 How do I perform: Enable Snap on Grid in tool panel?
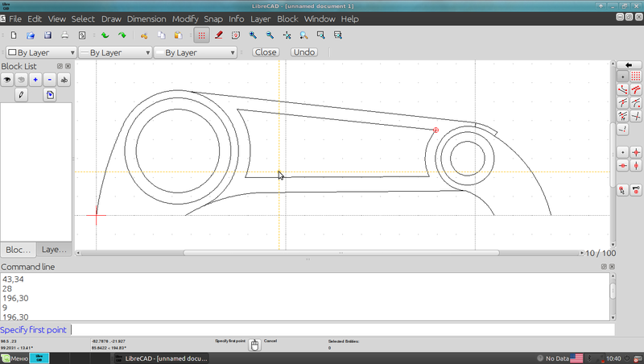click(x=636, y=76)
